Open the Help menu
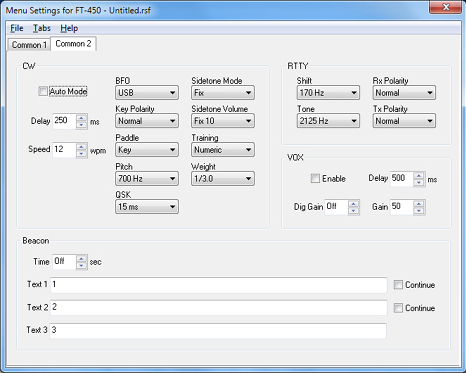466x373 pixels. (x=69, y=28)
